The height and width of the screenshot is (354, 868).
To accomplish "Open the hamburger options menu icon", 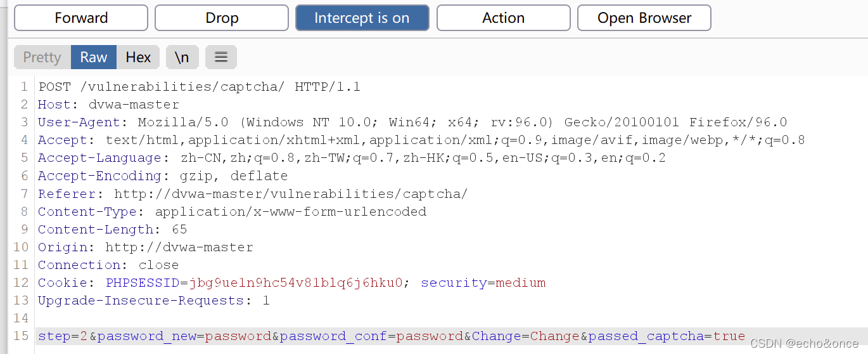I will coord(221,57).
